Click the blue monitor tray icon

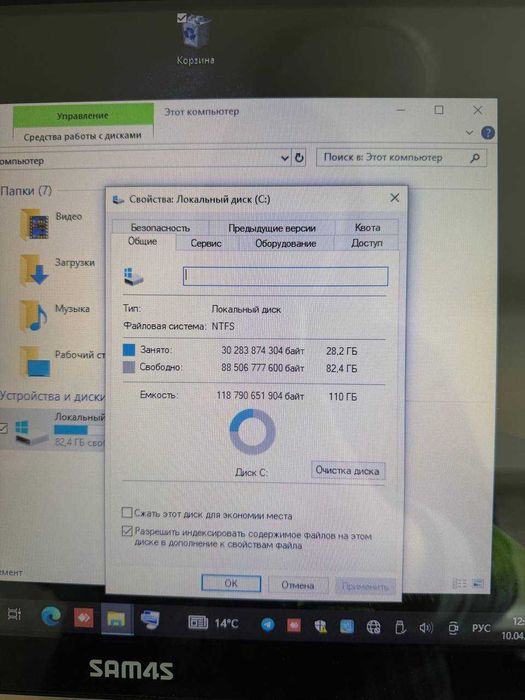[x=346, y=627]
